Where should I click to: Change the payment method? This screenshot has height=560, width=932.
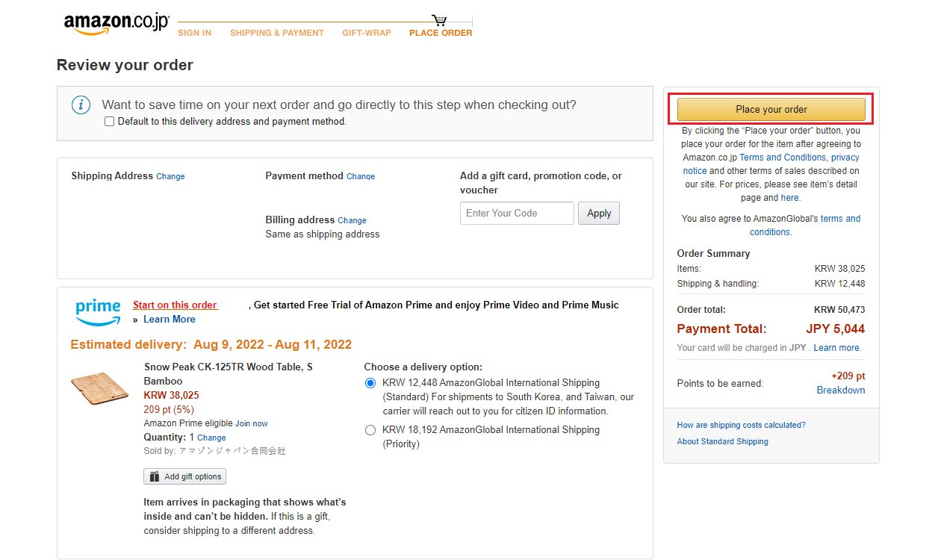point(361,177)
